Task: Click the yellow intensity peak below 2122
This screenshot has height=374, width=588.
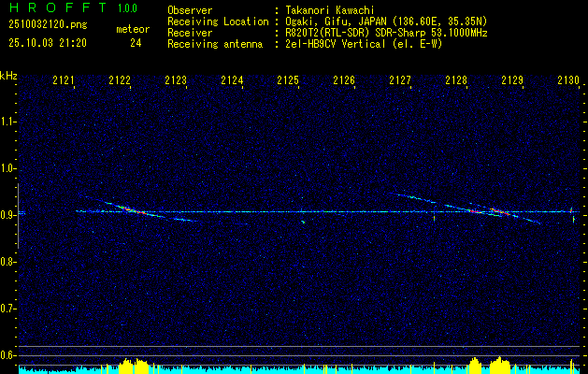Action: [x=134, y=367]
